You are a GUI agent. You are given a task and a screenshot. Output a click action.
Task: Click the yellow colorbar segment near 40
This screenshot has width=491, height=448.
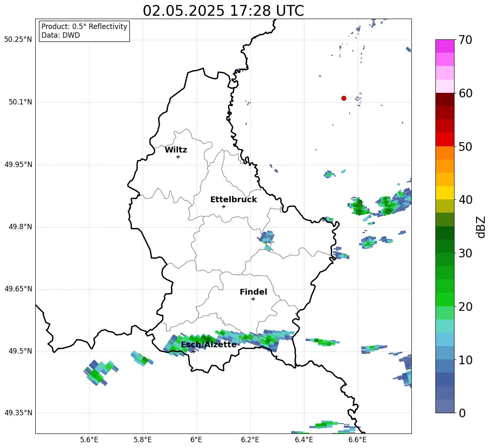pyautogui.click(x=445, y=193)
